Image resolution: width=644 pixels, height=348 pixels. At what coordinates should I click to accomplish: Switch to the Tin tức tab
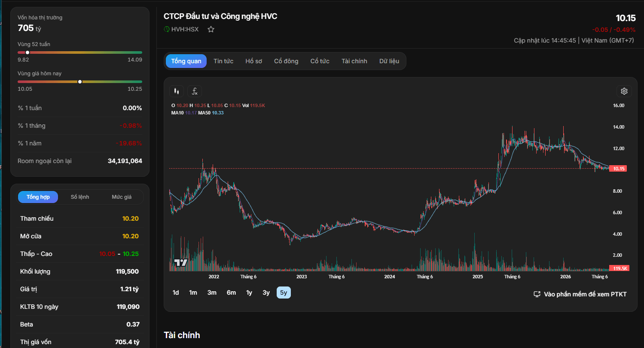[223, 61]
